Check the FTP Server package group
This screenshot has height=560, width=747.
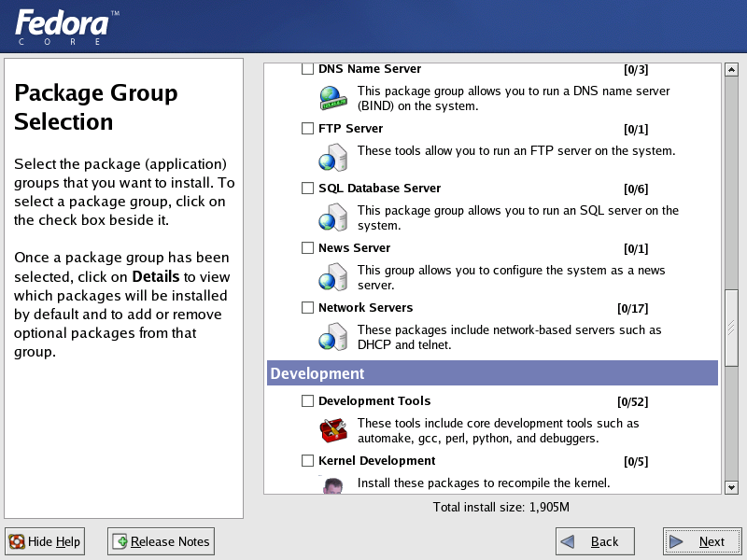point(308,129)
